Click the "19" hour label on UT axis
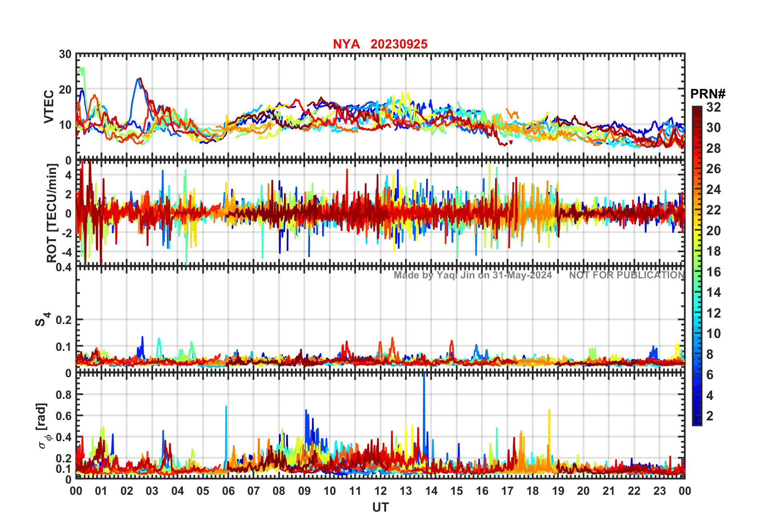761x532 pixels. pyautogui.click(x=558, y=491)
